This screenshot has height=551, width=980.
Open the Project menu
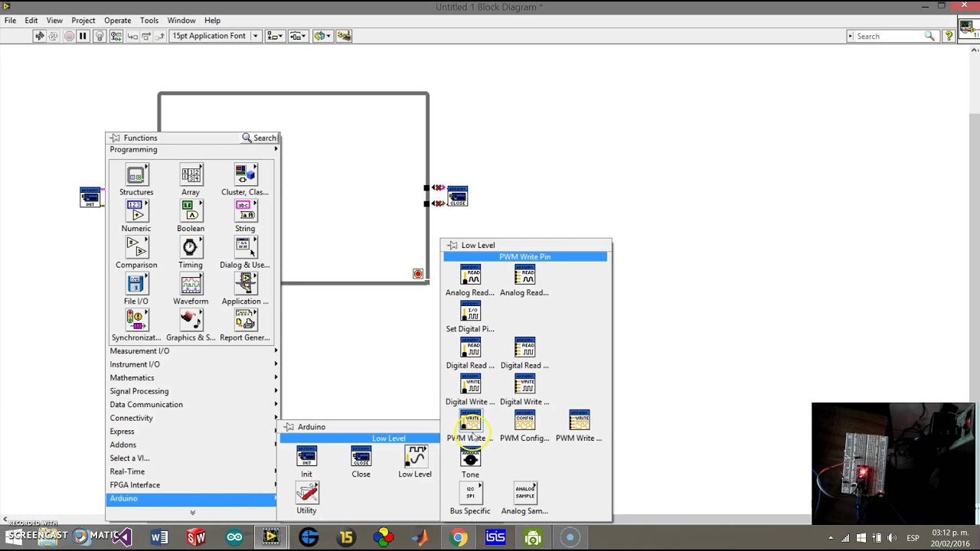(83, 21)
